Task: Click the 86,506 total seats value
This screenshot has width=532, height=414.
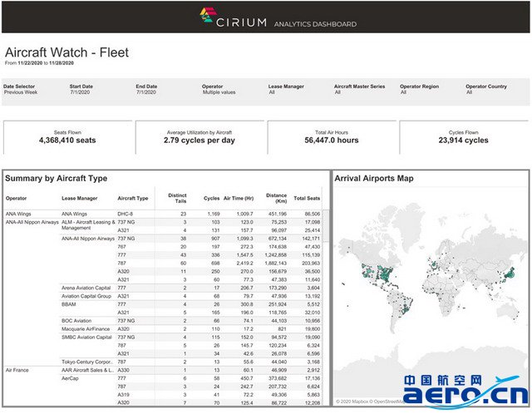Action: coord(313,214)
